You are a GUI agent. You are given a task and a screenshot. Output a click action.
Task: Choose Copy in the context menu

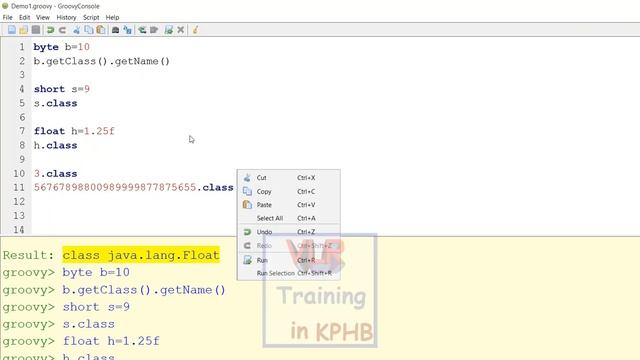(289, 191)
